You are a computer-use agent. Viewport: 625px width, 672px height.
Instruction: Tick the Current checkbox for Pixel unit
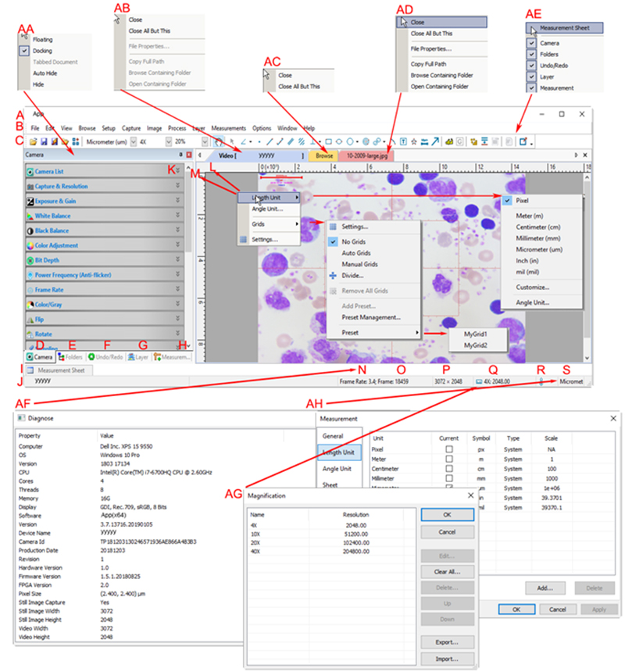click(x=449, y=450)
